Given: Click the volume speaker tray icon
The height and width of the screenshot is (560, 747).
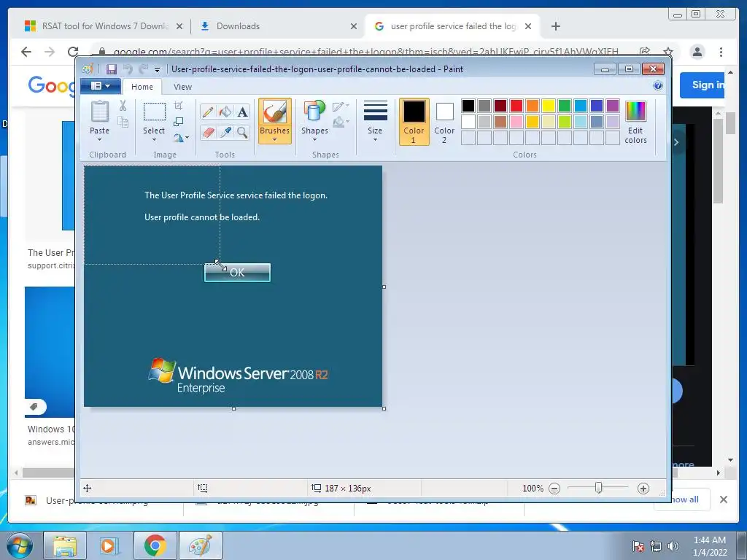Looking at the screenshot, I should pos(673,546).
